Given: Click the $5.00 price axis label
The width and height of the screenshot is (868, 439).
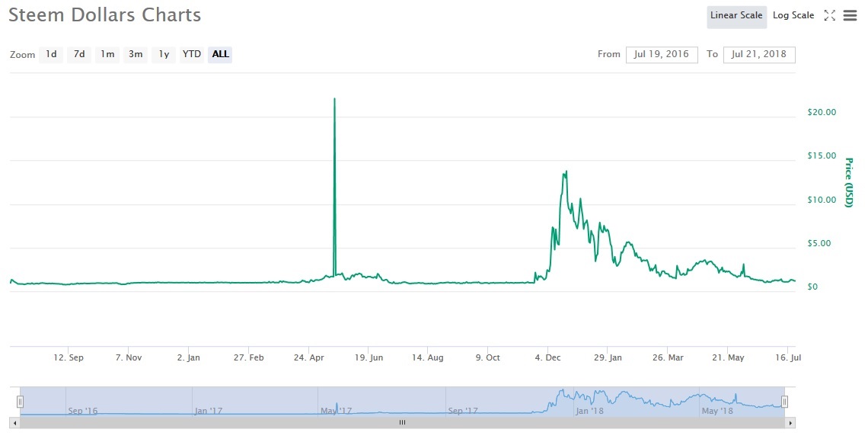Looking at the screenshot, I should point(819,243).
